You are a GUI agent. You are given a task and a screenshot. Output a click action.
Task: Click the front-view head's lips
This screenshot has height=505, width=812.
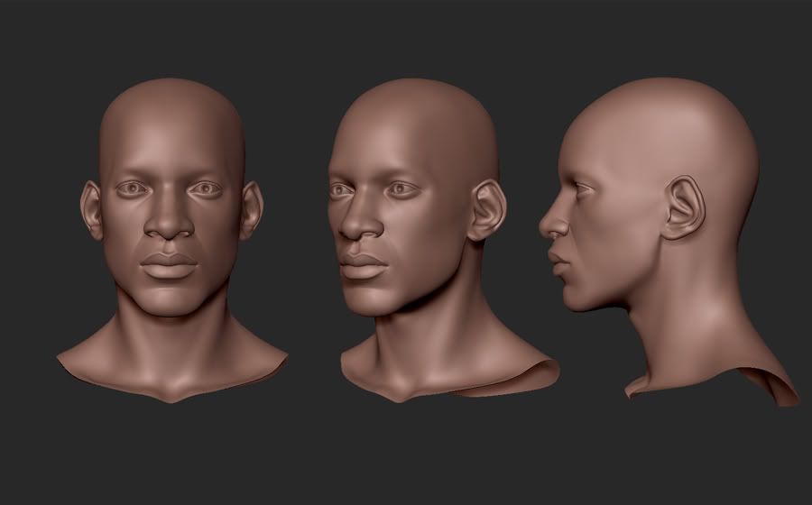click(x=170, y=265)
